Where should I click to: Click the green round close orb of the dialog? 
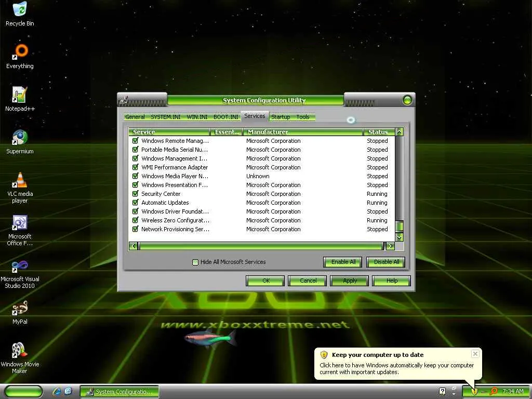[407, 100]
